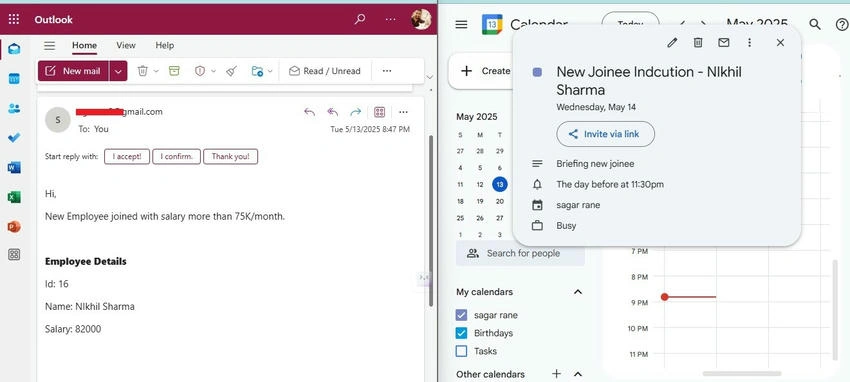Collapse Other calendars section

[x=578, y=374]
